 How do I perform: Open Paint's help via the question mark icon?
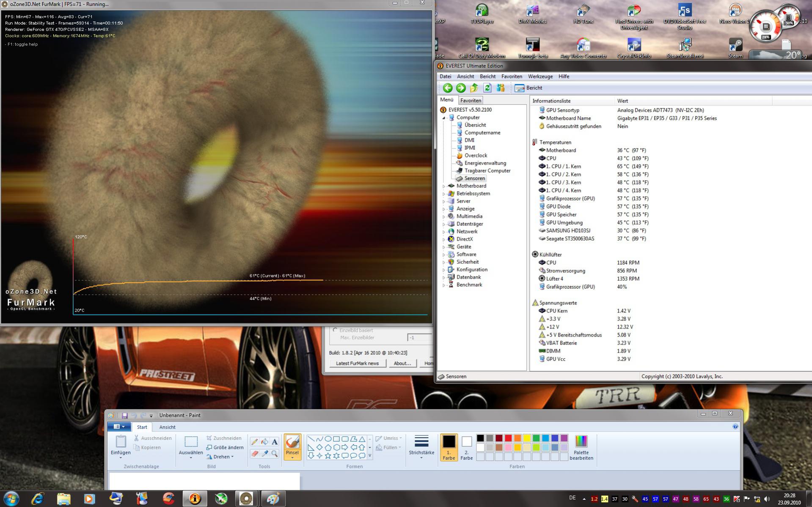click(x=735, y=427)
